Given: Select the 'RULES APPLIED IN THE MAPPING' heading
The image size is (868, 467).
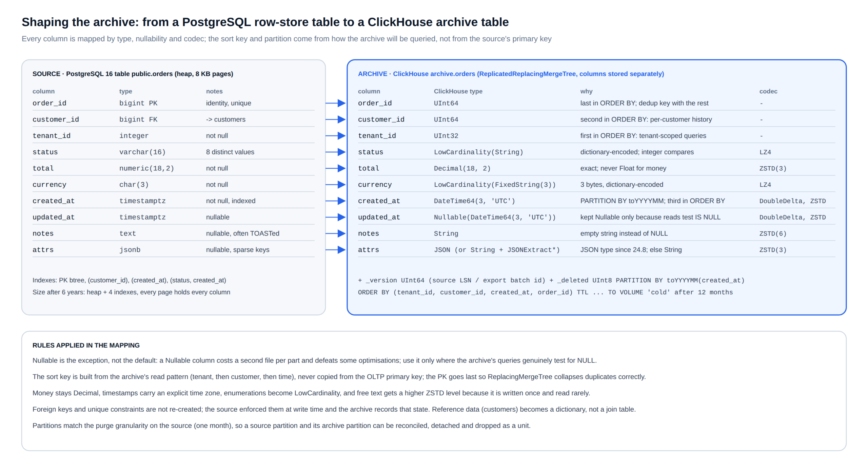Looking at the screenshot, I should (86, 345).
